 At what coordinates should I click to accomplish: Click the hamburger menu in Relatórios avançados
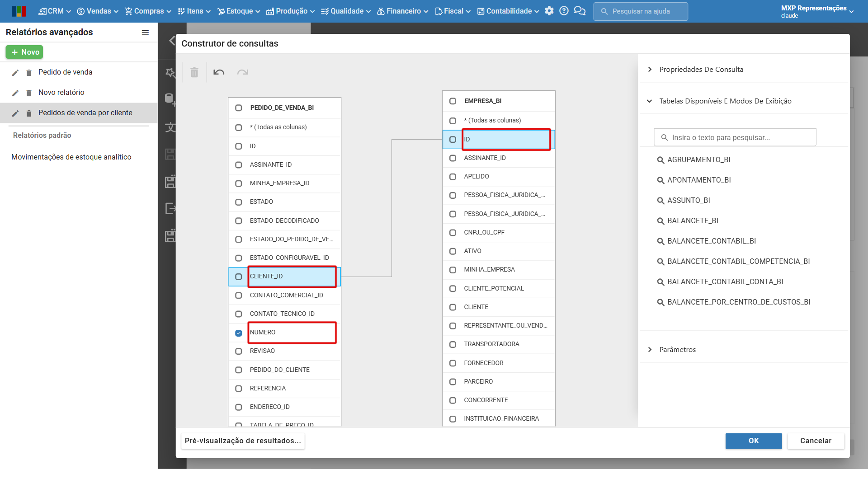145,33
